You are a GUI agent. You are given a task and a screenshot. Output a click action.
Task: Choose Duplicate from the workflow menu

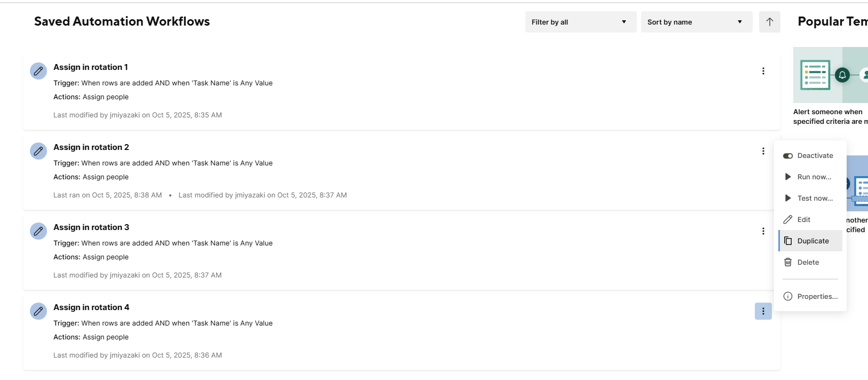click(x=810, y=241)
